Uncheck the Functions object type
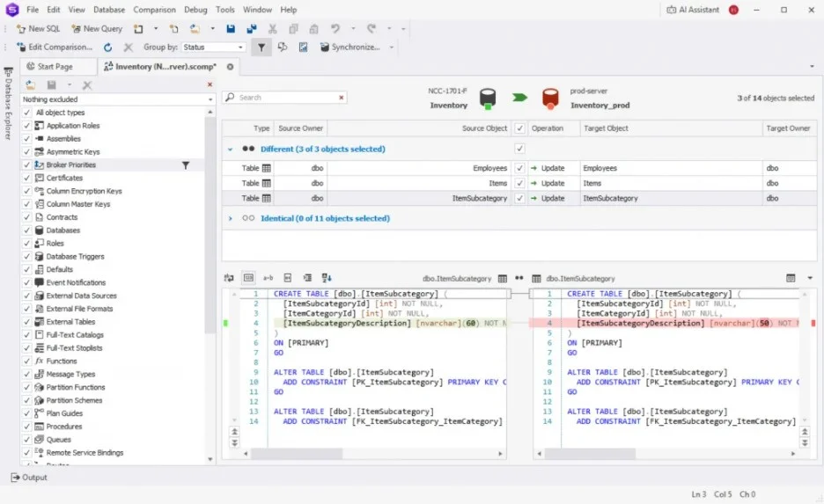The width and height of the screenshot is (824, 504). (26, 361)
